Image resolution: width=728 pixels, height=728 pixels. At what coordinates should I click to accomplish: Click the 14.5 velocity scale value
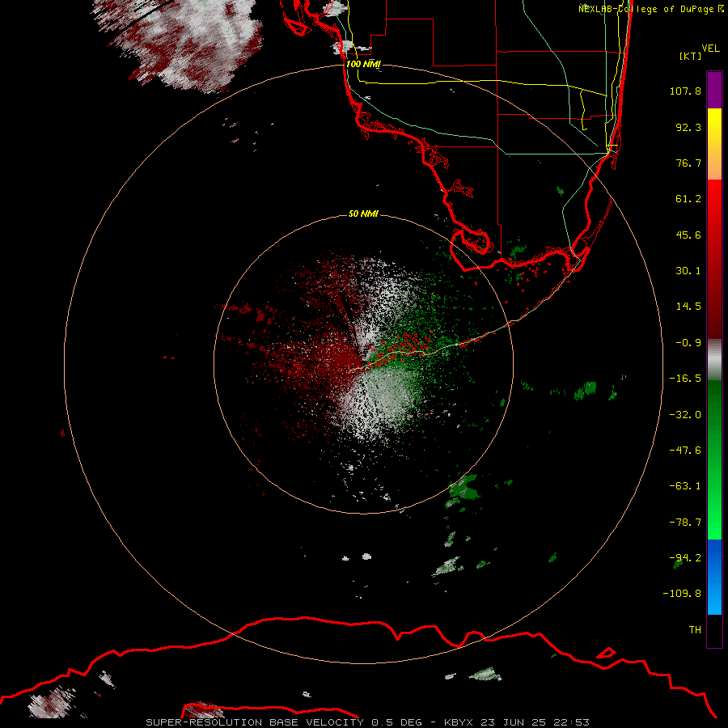[x=688, y=307]
